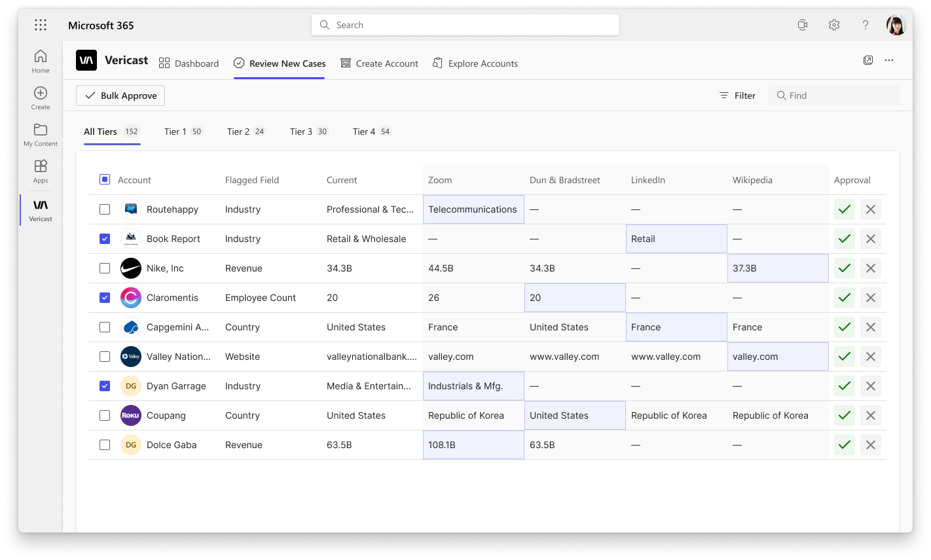Reject the Nike, Inc case
Image resolution: width=931 pixels, height=560 pixels.
[x=871, y=268]
